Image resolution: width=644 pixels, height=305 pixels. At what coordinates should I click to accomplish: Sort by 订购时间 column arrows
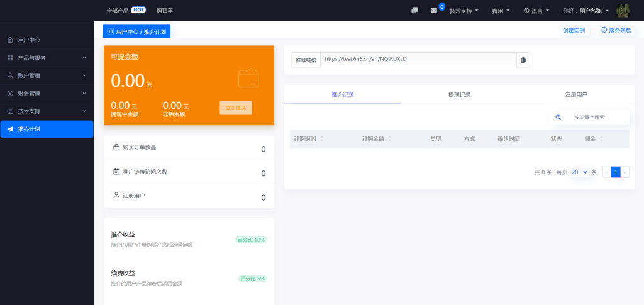(x=322, y=139)
